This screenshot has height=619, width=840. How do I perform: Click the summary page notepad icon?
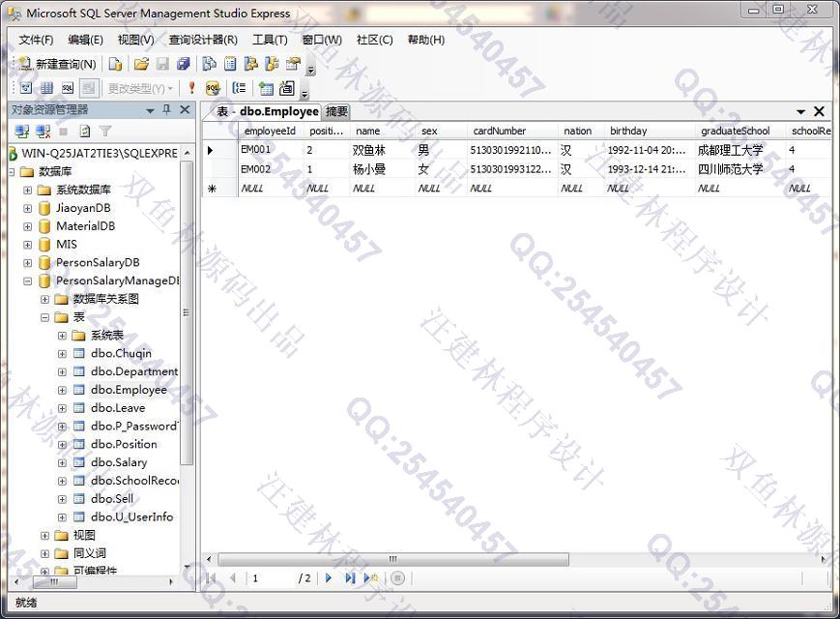point(230,64)
